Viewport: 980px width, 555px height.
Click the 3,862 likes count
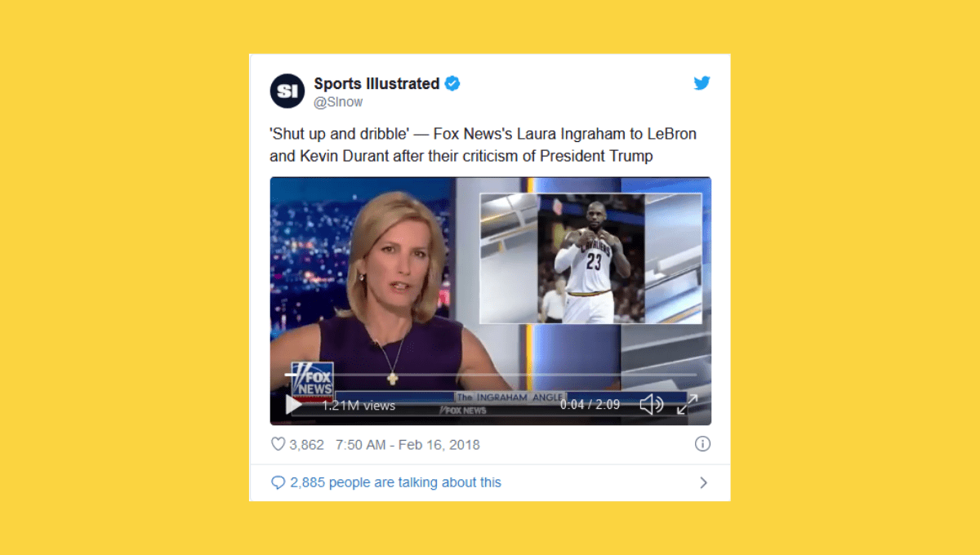(306, 445)
